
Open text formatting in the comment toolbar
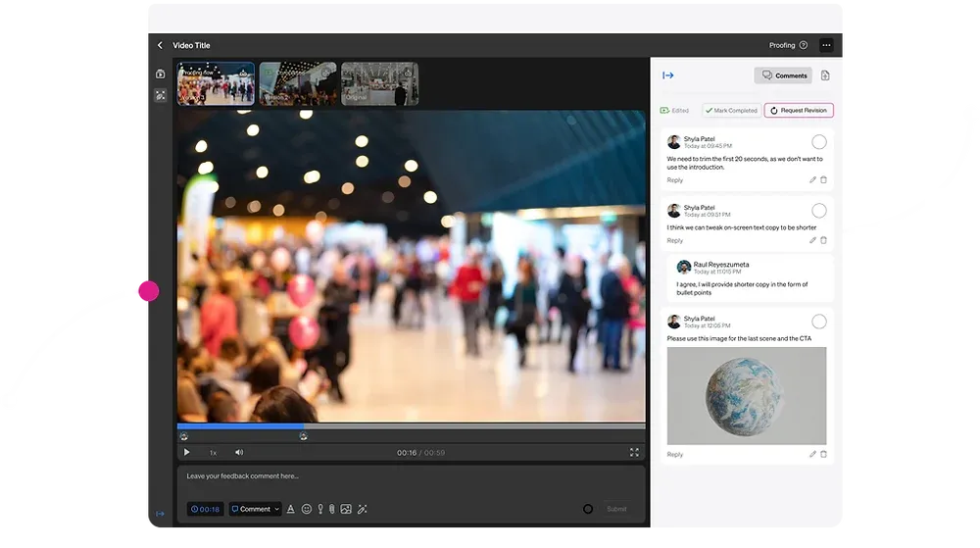click(291, 509)
